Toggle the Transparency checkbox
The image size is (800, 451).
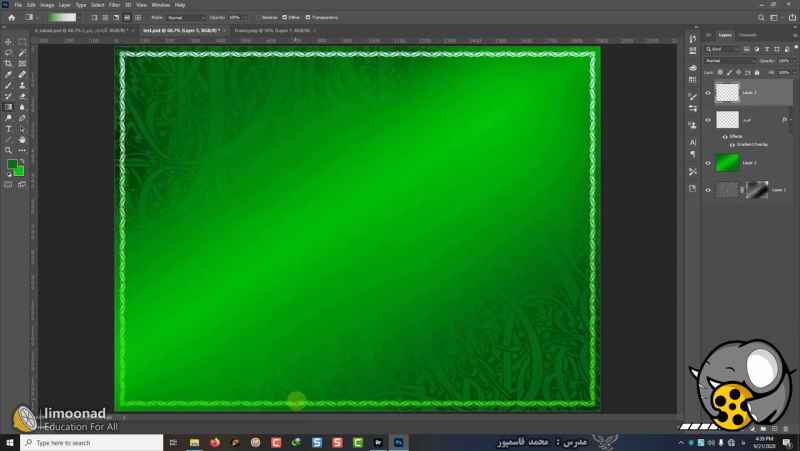pos(308,17)
